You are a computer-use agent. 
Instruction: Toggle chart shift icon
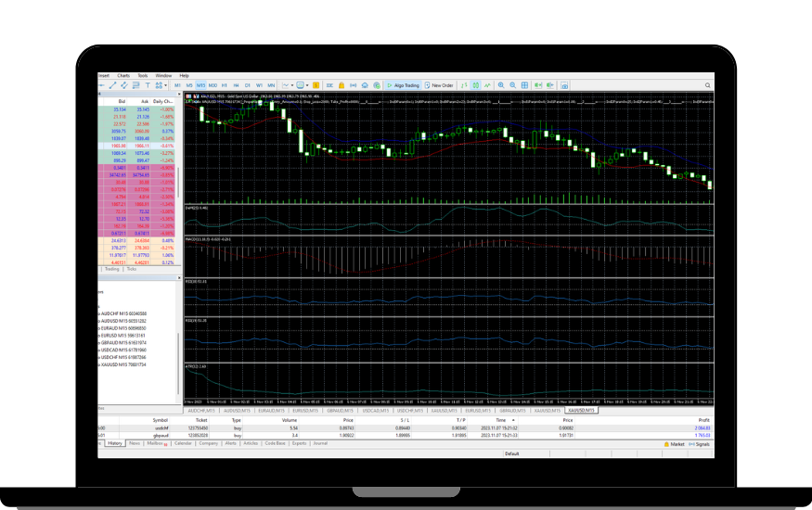point(550,85)
